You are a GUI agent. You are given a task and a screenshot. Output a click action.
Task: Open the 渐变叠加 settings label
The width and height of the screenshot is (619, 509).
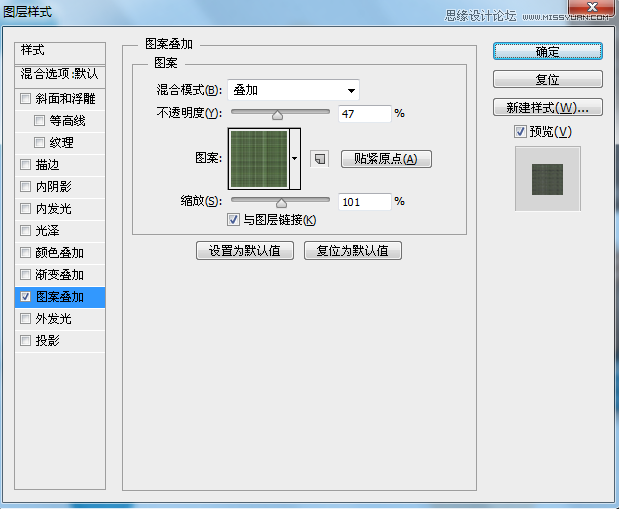coord(60,275)
